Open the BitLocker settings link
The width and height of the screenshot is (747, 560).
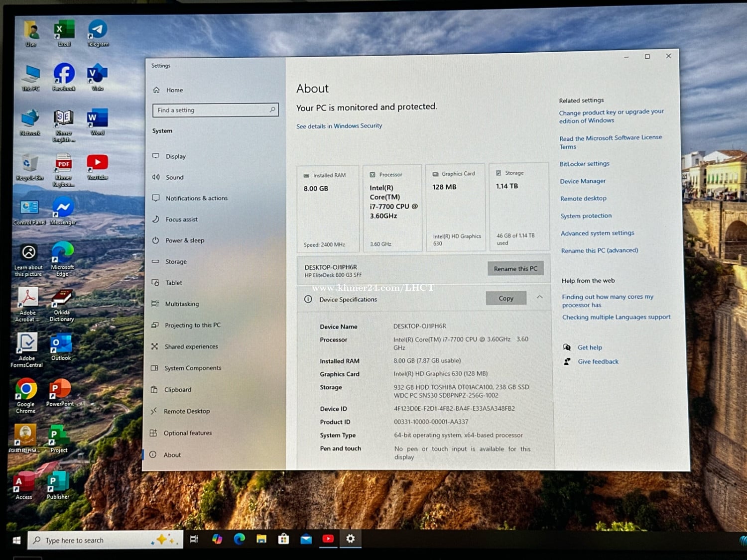point(584,164)
